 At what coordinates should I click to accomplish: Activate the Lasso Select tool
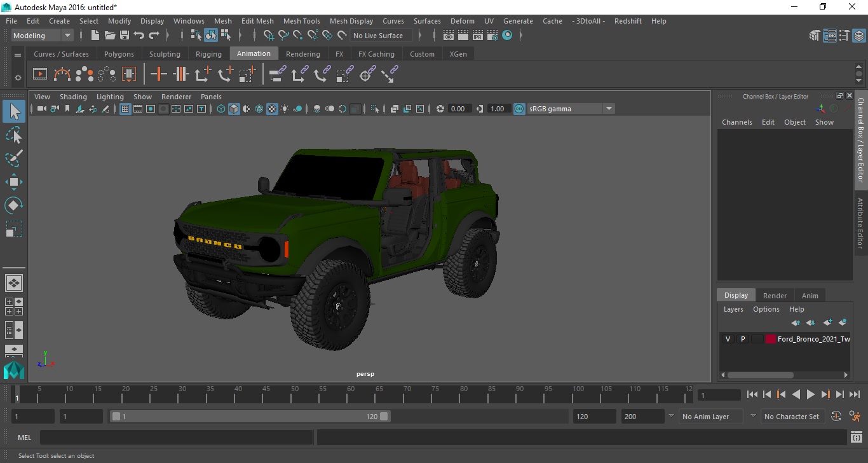tap(14, 135)
